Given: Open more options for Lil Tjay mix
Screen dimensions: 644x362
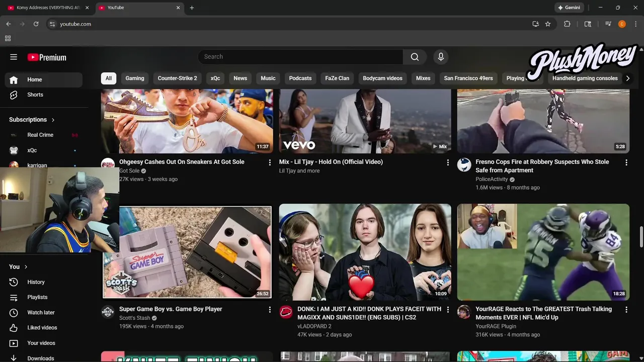Looking at the screenshot, I should coord(448,162).
